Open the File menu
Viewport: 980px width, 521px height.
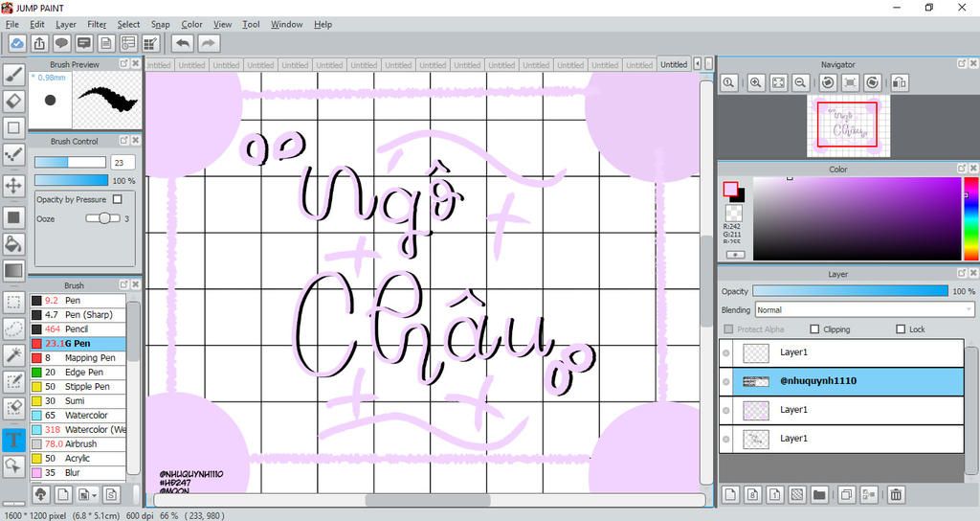tap(12, 24)
